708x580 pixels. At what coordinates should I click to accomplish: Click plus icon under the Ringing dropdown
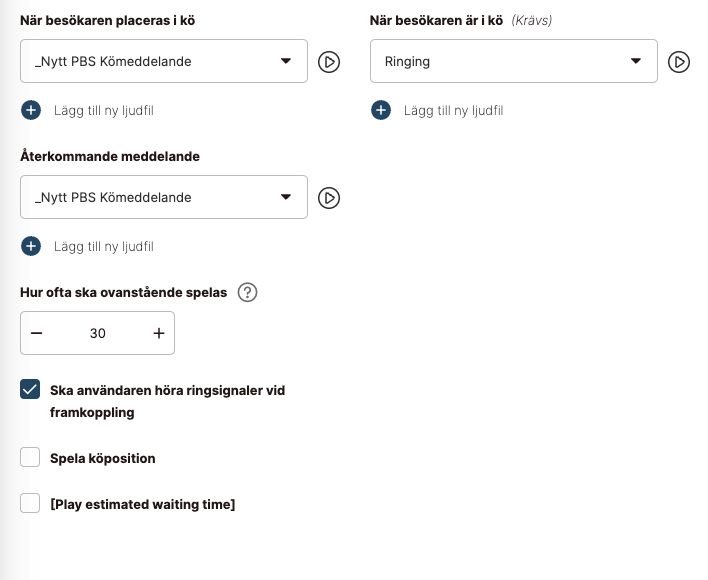381,110
